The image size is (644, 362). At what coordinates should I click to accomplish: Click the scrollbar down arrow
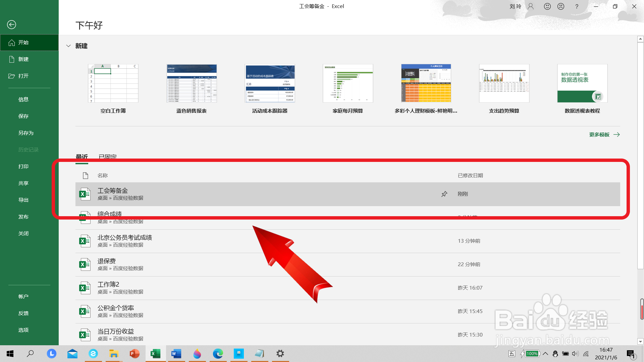640,342
